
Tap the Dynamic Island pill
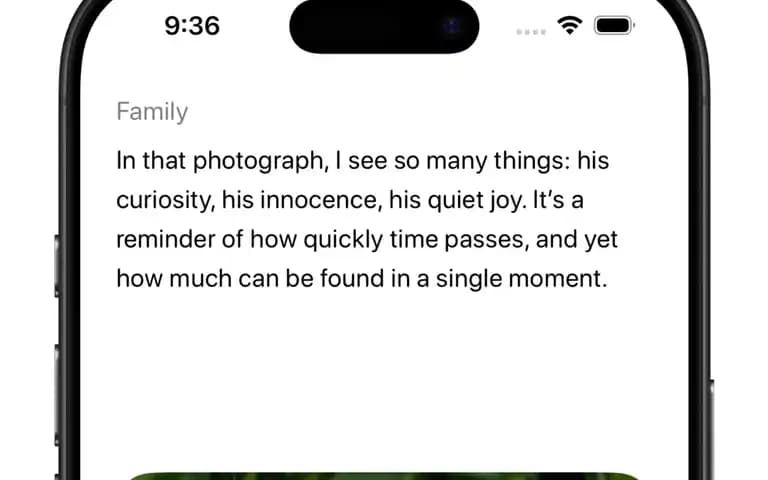point(384,26)
